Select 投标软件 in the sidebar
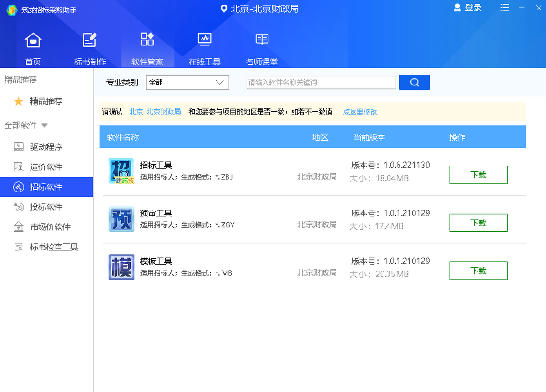Image resolution: width=546 pixels, height=392 pixels. click(46, 207)
